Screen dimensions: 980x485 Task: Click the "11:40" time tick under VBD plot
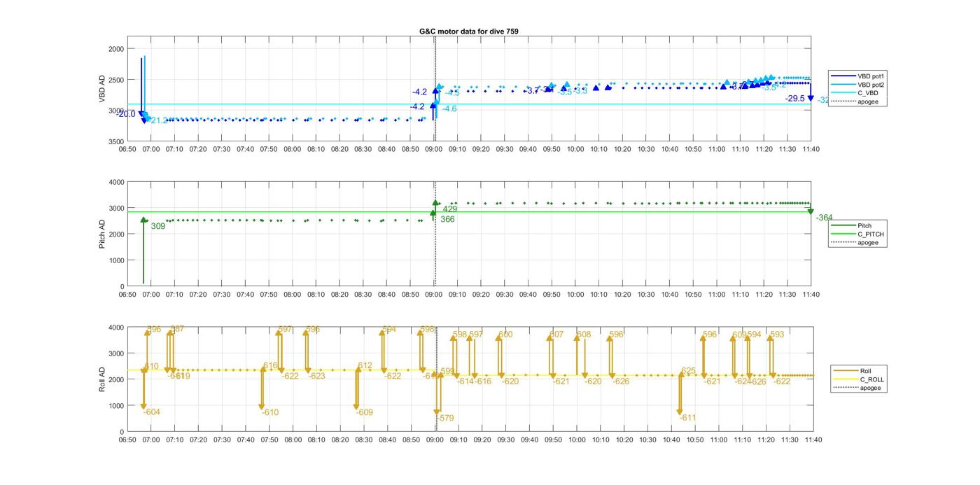[x=811, y=148]
